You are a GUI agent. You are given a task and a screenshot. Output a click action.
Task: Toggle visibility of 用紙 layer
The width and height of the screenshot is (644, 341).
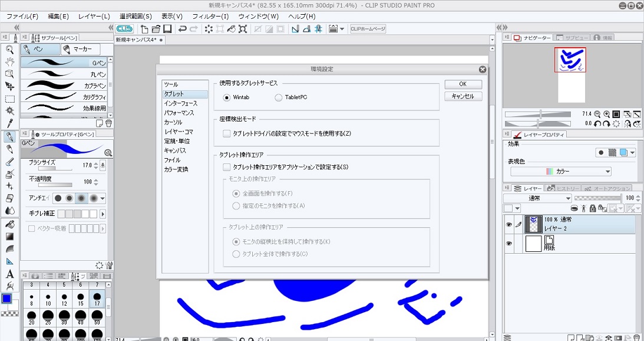509,244
